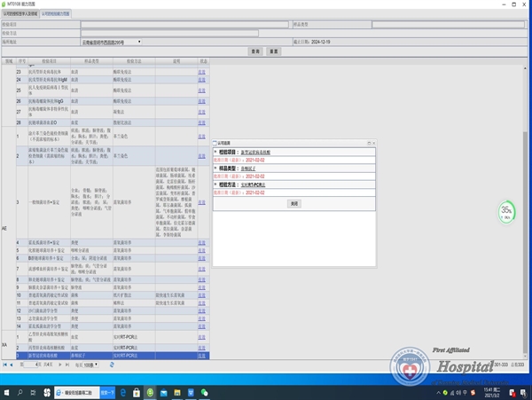
Task: Open taskbar search magnifier
Action: click(x=20, y=393)
